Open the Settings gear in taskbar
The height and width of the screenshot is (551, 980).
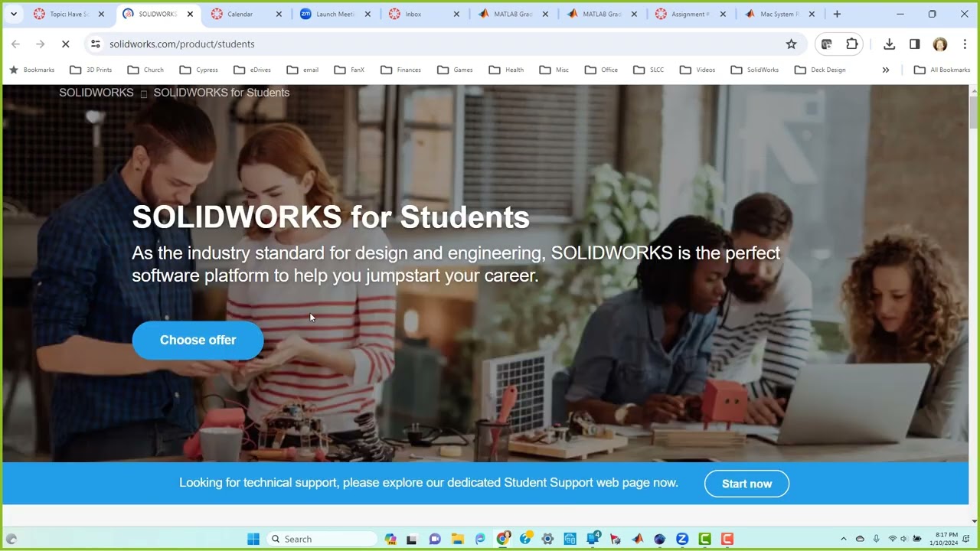tap(547, 540)
